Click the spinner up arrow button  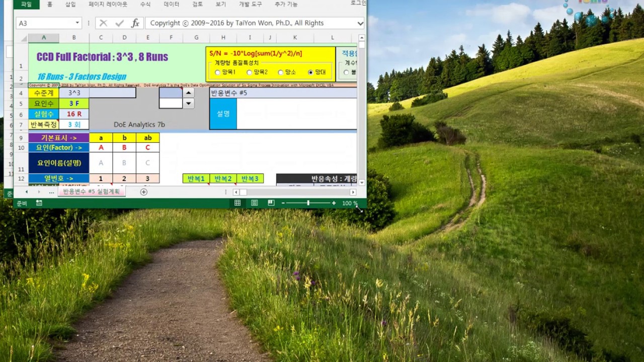tap(188, 93)
